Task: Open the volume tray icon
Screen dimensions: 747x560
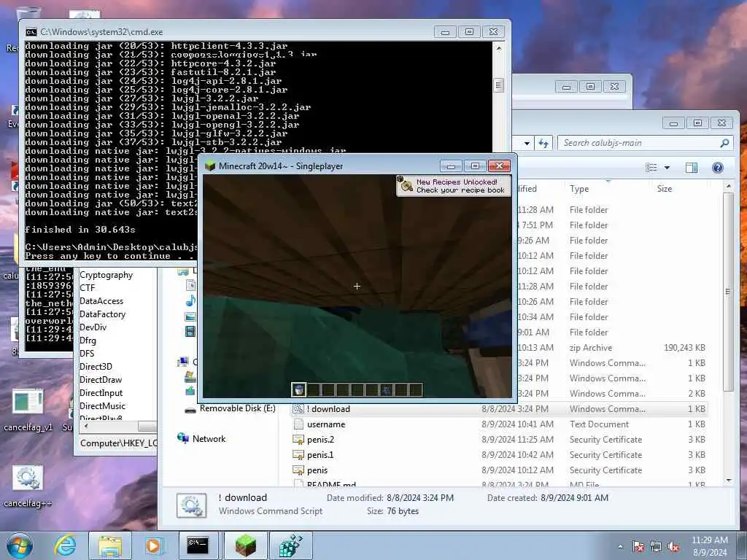Action: 673,547
